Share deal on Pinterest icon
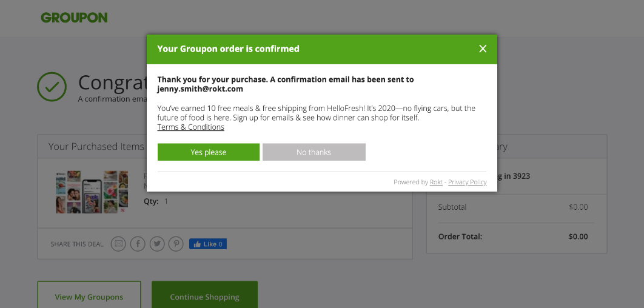This screenshot has height=308, width=644. coord(176,244)
